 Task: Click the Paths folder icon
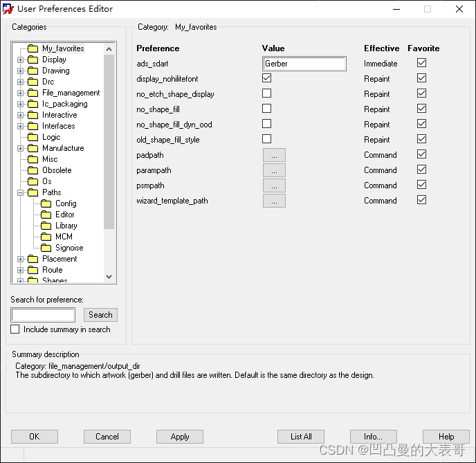33,192
